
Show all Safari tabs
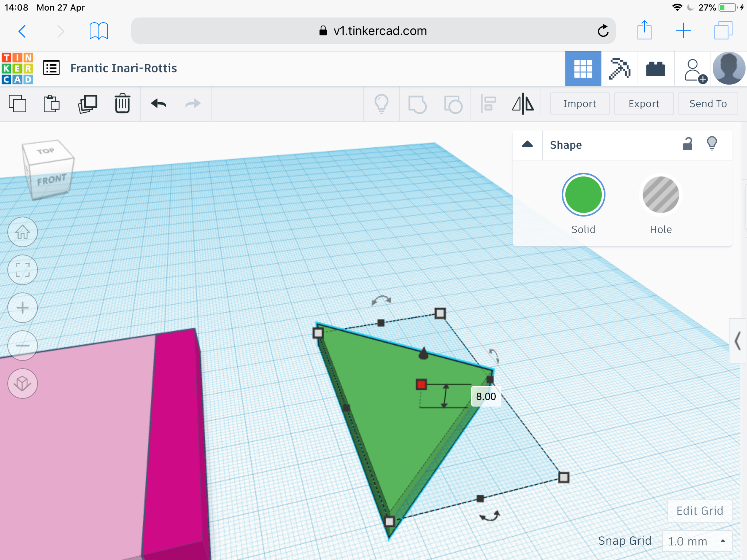(x=723, y=31)
